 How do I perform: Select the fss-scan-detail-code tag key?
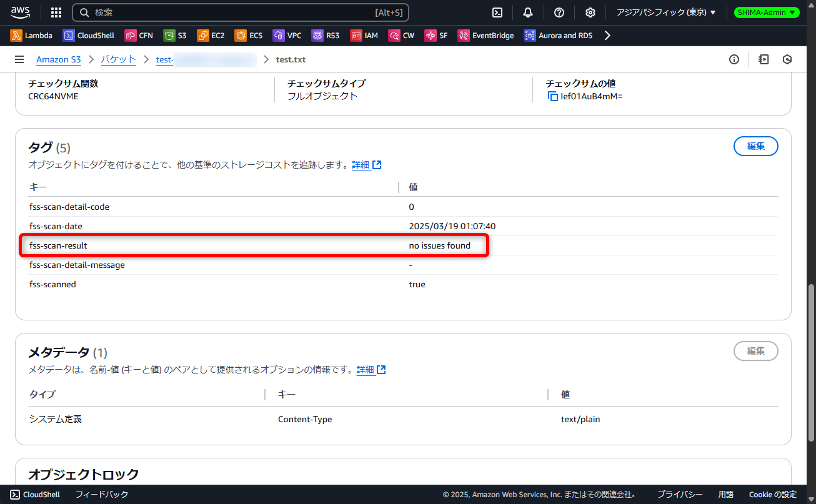click(69, 207)
